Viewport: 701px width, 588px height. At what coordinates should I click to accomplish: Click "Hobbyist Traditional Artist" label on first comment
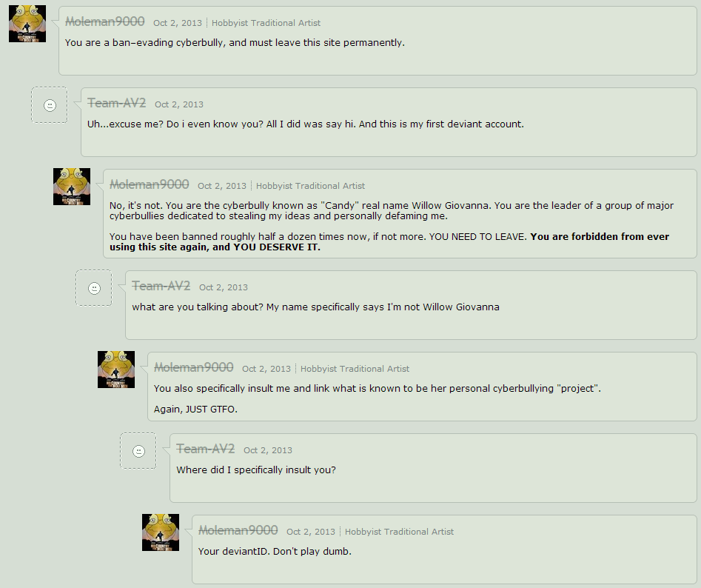click(x=266, y=23)
